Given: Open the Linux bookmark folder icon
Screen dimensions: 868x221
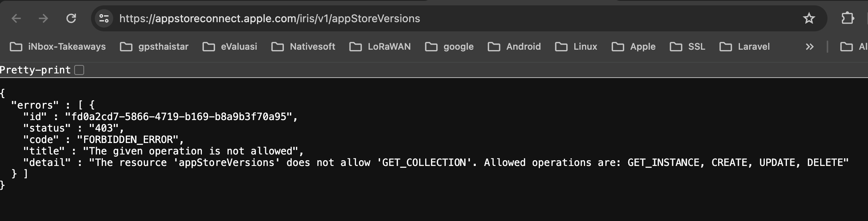Looking at the screenshot, I should (561, 47).
